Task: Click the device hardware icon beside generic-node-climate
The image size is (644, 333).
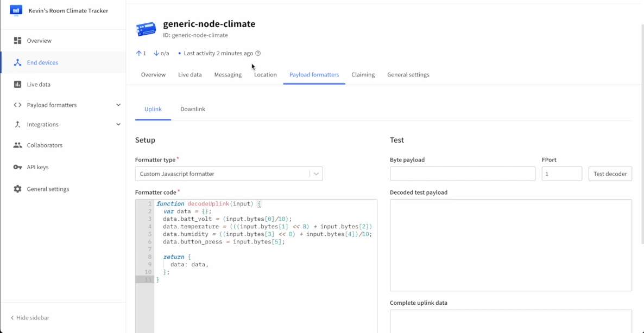Action: [x=146, y=28]
